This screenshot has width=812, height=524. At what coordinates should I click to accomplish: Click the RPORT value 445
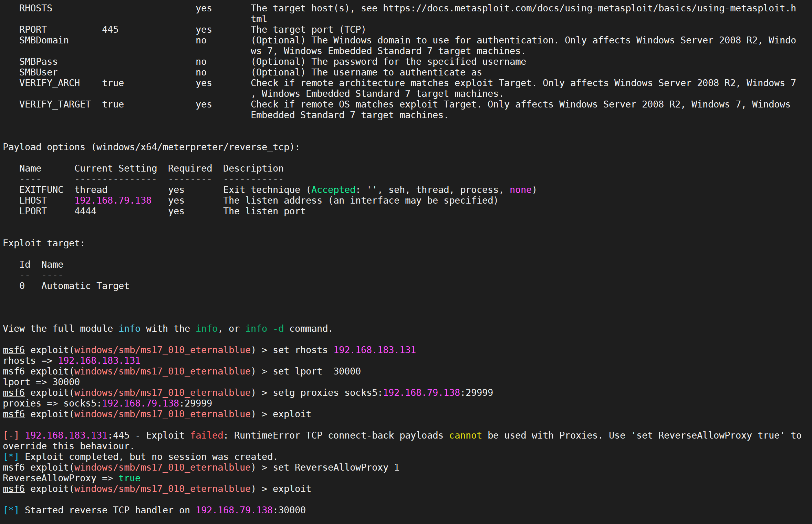tap(110, 30)
